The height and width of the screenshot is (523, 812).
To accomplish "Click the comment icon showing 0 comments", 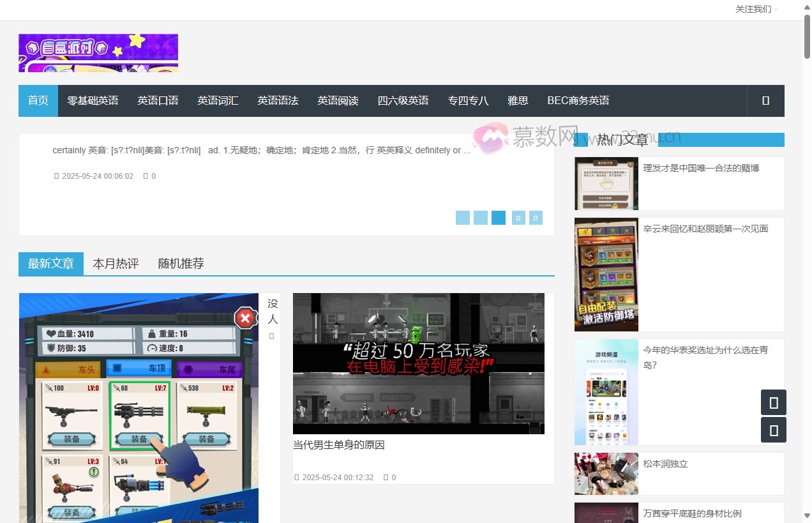I will [146, 176].
